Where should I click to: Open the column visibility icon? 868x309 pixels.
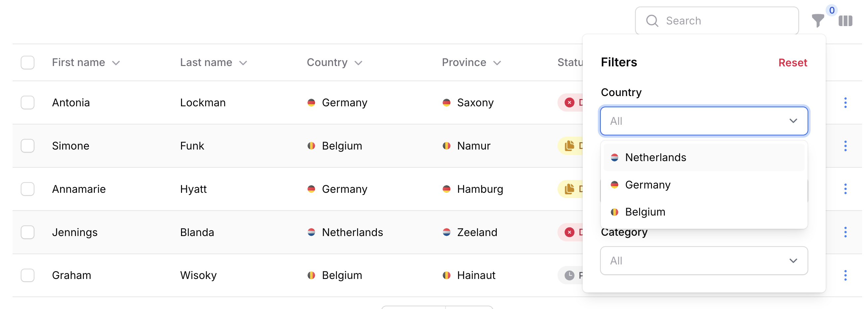pyautogui.click(x=845, y=21)
